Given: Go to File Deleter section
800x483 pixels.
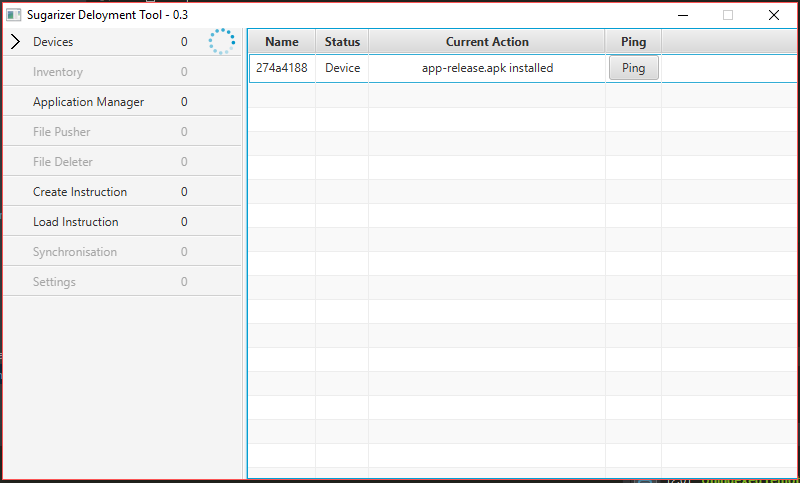Looking at the screenshot, I should (x=63, y=162).
